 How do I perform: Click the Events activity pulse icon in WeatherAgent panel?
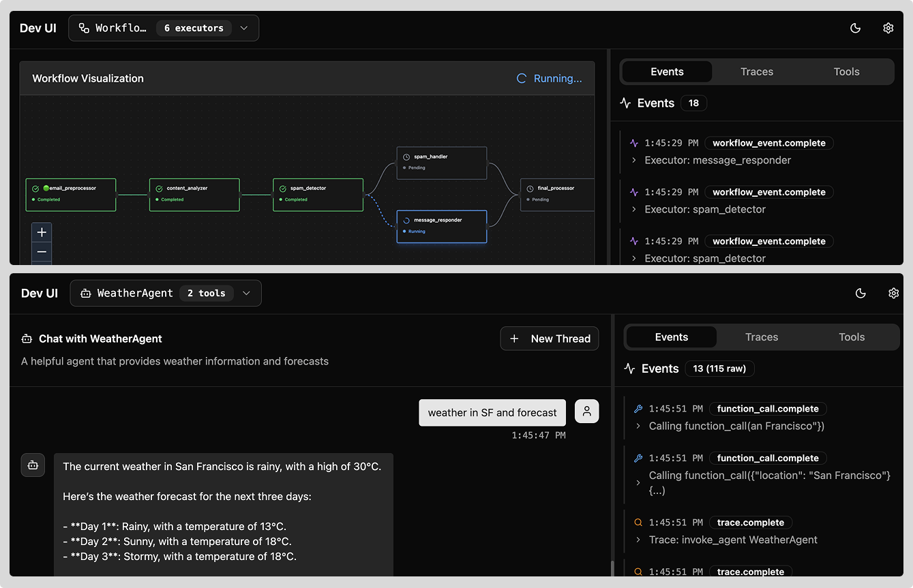(628, 368)
